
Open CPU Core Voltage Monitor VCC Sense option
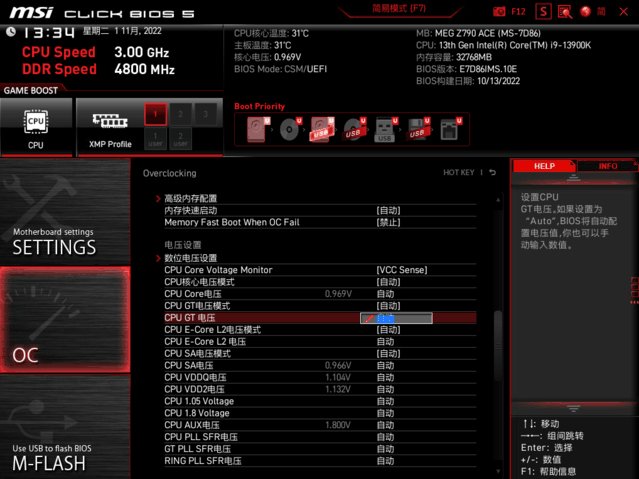(x=402, y=270)
